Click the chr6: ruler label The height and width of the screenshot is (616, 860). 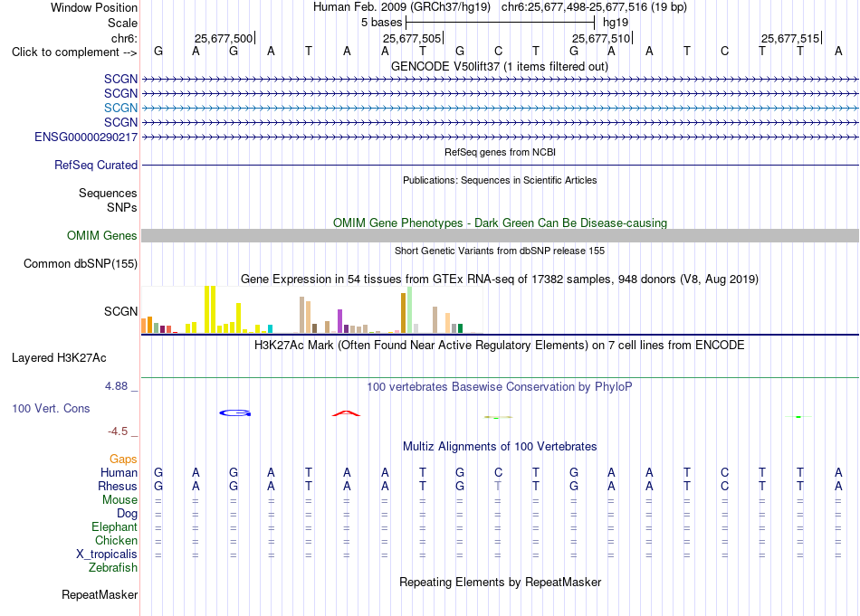[124, 38]
